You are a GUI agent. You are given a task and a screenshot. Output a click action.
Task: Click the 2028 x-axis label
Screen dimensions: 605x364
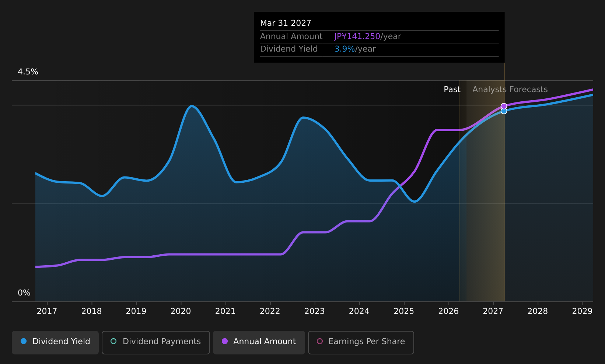click(x=538, y=311)
